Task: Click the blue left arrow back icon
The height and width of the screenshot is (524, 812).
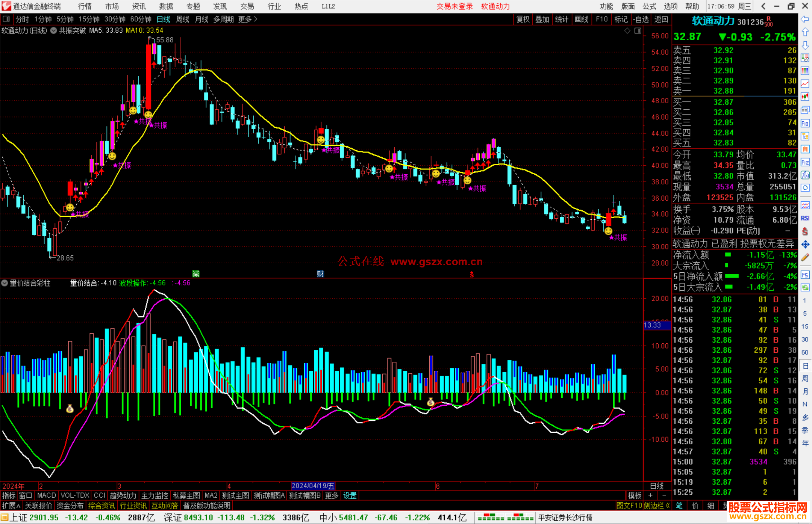Action: click(x=805, y=19)
